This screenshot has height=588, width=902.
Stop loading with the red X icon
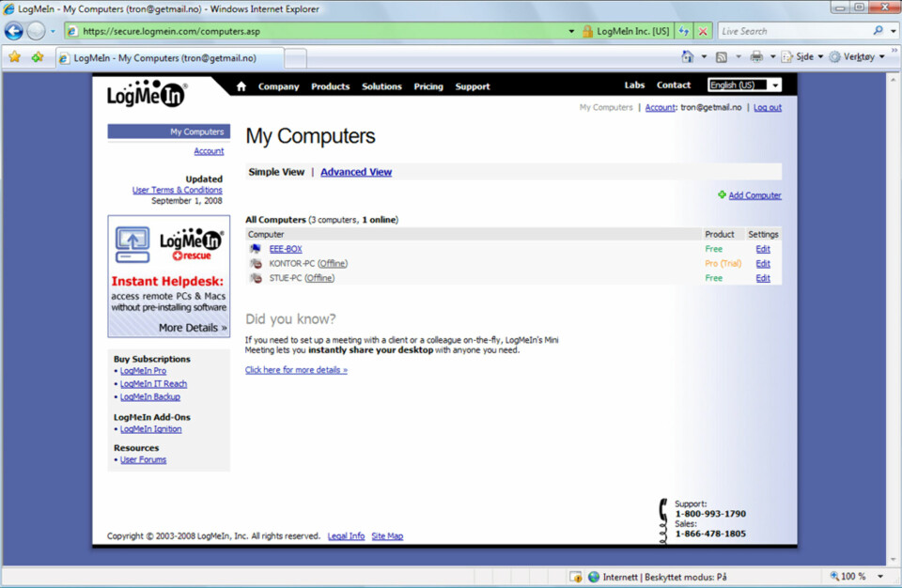pyautogui.click(x=703, y=31)
